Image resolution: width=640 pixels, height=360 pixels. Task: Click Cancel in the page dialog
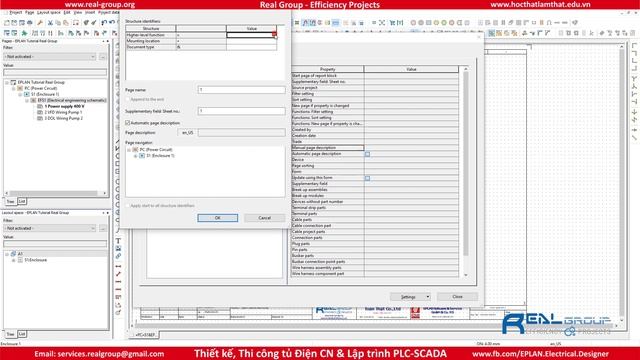point(264,218)
